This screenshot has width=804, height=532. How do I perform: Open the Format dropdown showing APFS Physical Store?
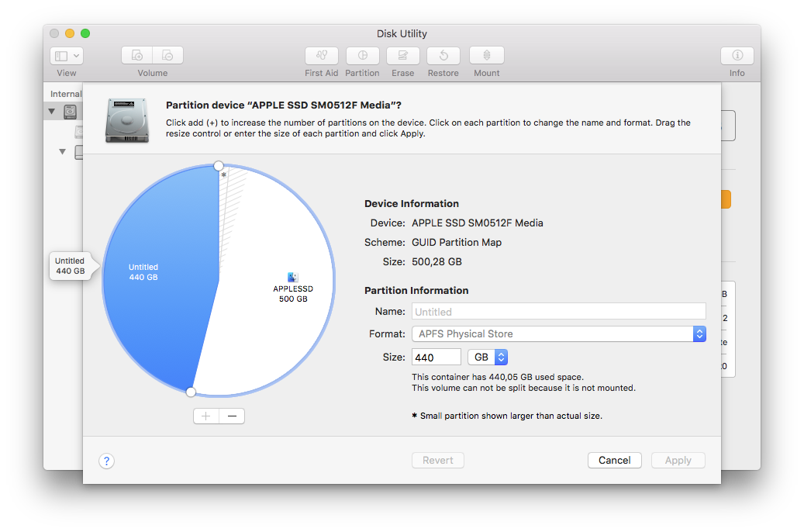click(559, 334)
